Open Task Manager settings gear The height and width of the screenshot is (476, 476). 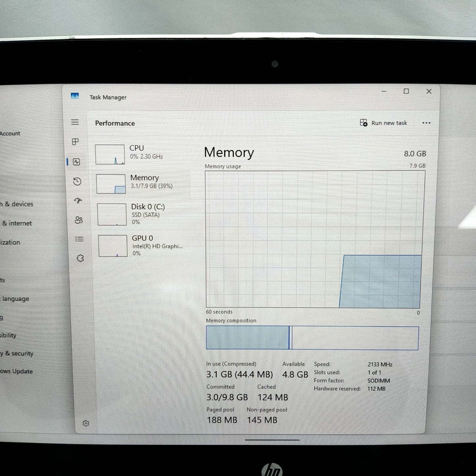pos(86,423)
